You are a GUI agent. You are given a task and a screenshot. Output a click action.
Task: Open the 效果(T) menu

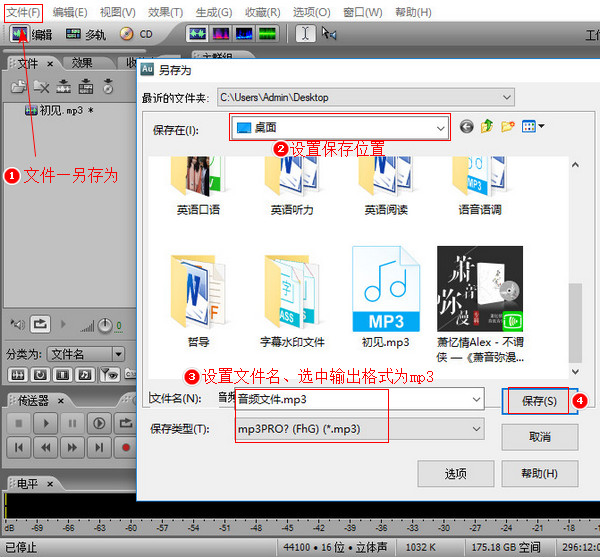(x=165, y=12)
